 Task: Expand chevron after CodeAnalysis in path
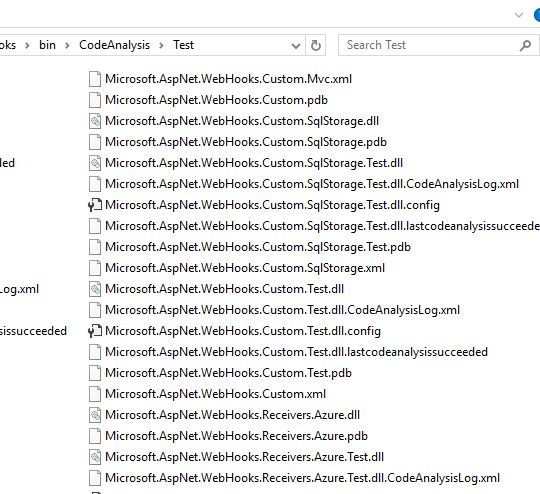point(161,45)
